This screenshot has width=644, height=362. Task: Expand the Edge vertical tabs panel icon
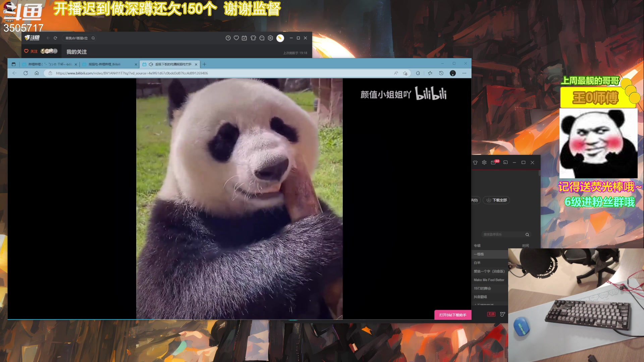point(13,64)
